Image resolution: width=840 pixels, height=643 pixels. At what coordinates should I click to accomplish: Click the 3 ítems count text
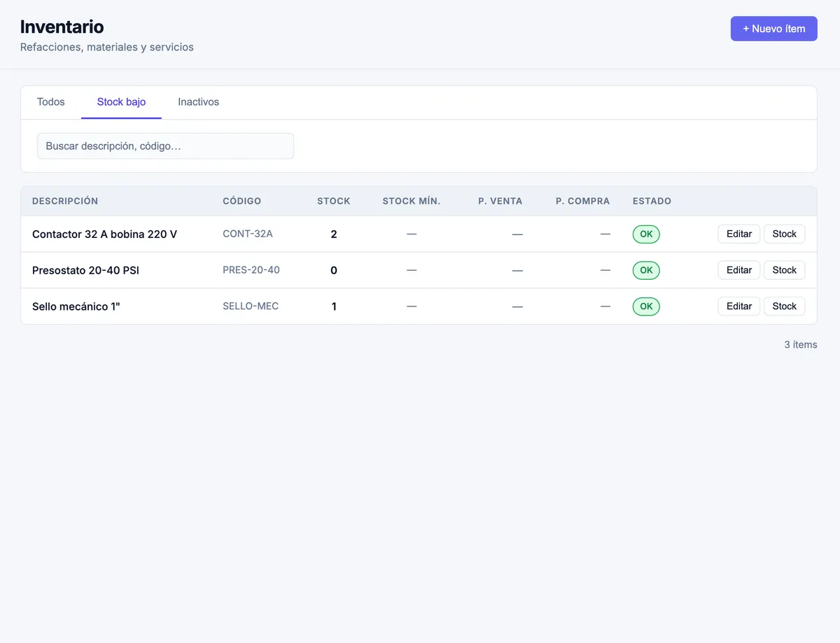[x=801, y=345]
